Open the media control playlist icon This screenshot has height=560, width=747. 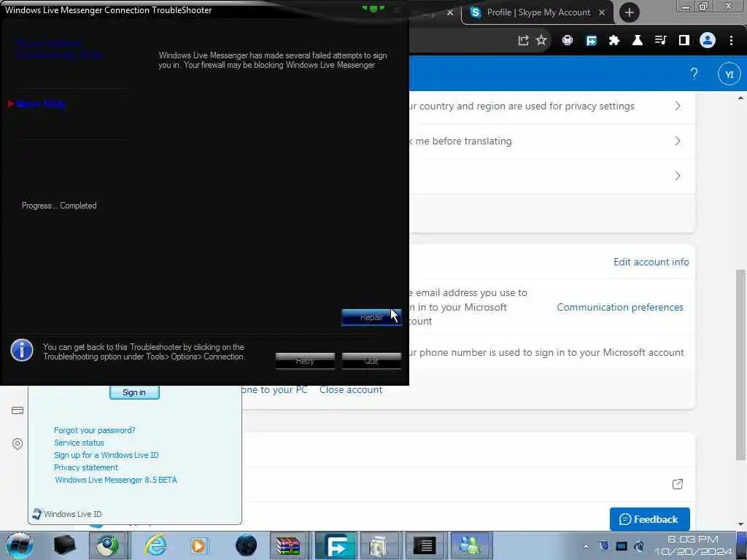pyautogui.click(x=660, y=41)
